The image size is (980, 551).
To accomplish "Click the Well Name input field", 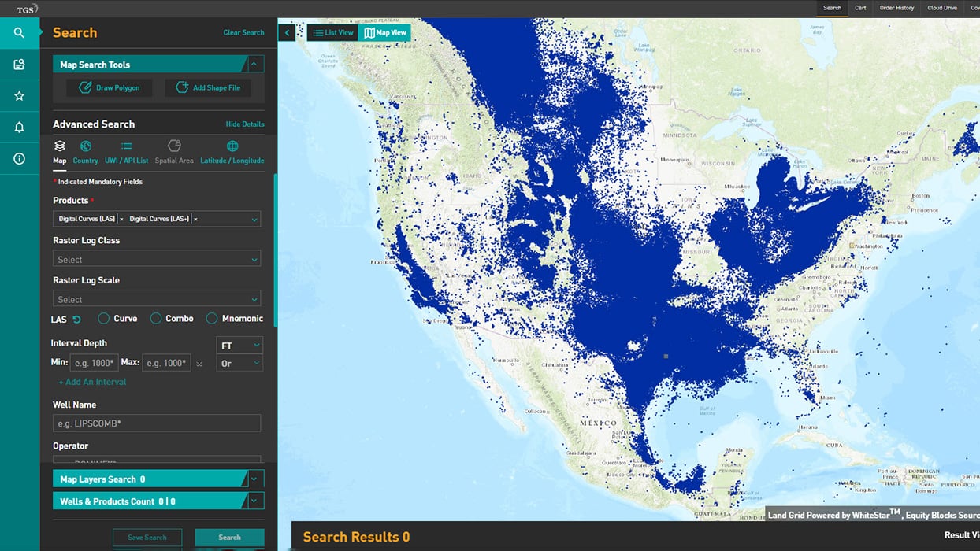I will [157, 423].
